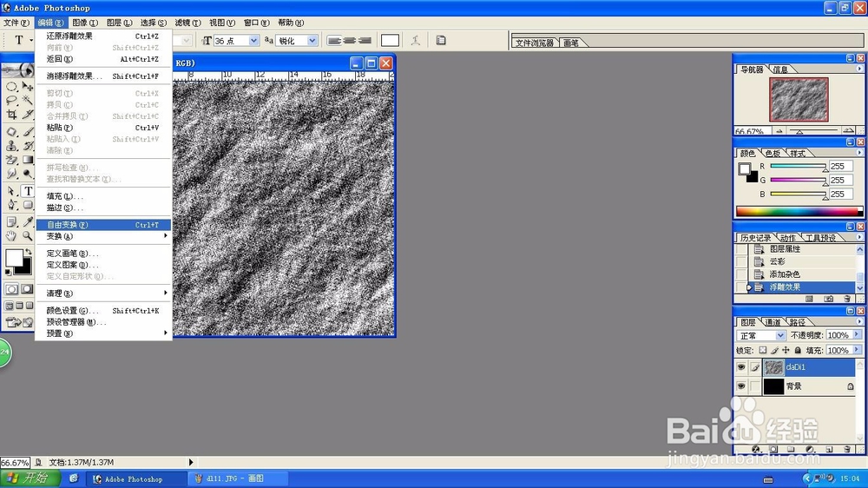Viewport: 868px width, 488px height.
Task: Toggle link box on 背景 layer
Action: pyautogui.click(x=755, y=386)
